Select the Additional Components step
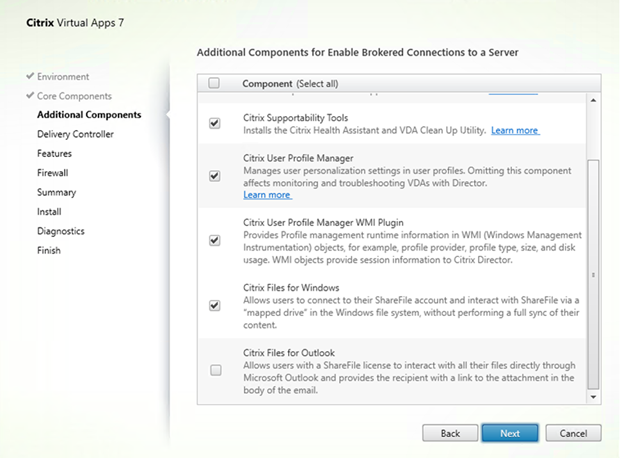Image resolution: width=624 pixels, height=458 pixels. (89, 115)
